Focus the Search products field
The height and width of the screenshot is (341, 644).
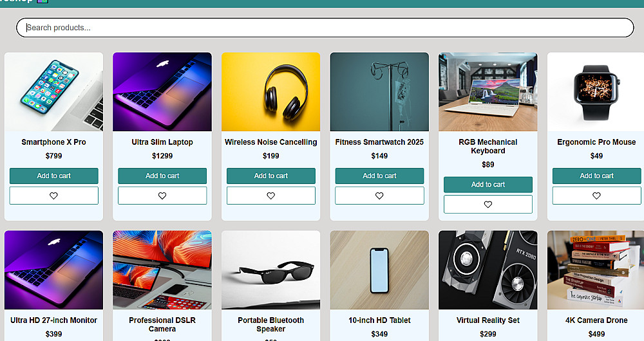[325, 28]
